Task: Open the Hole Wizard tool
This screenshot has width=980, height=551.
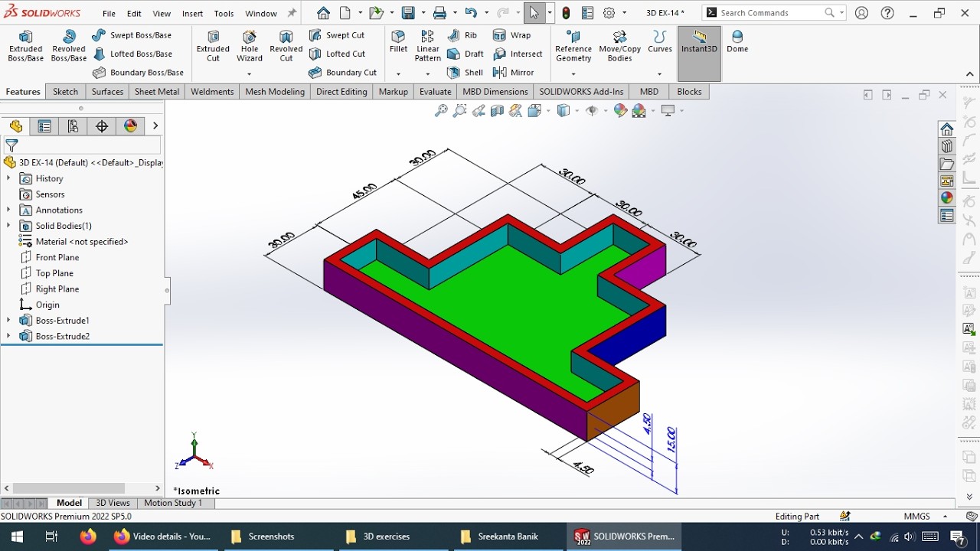Action: point(250,46)
